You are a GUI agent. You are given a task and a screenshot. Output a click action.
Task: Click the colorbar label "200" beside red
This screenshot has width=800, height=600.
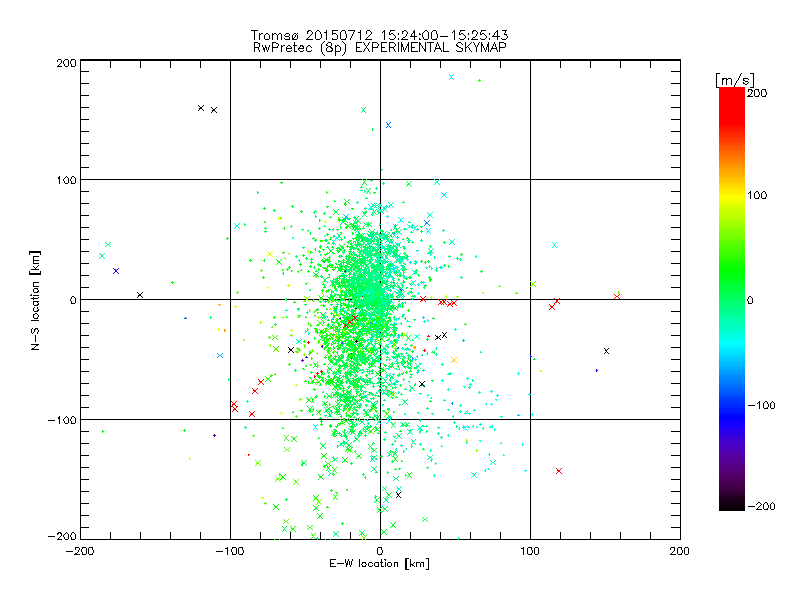[757, 93]
